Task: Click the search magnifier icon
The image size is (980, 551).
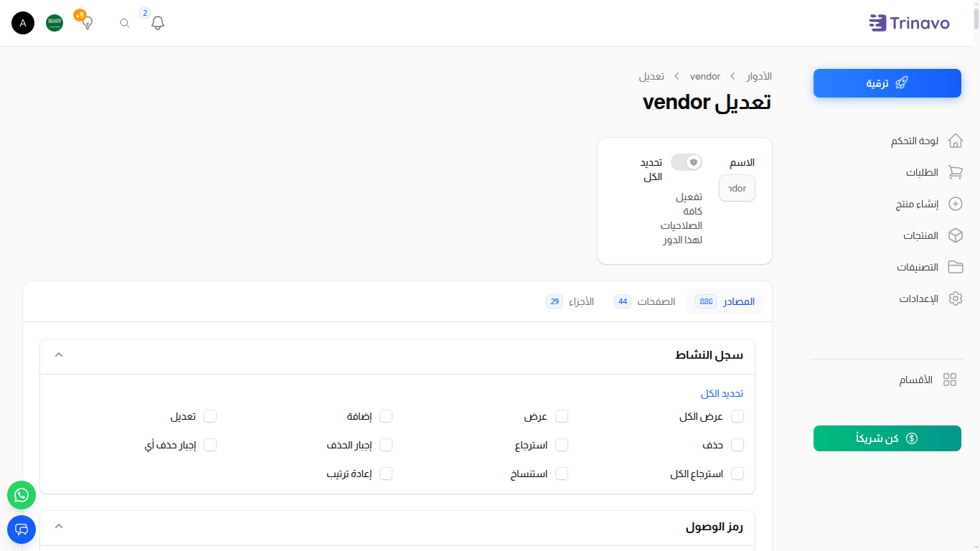Action: 125,23
